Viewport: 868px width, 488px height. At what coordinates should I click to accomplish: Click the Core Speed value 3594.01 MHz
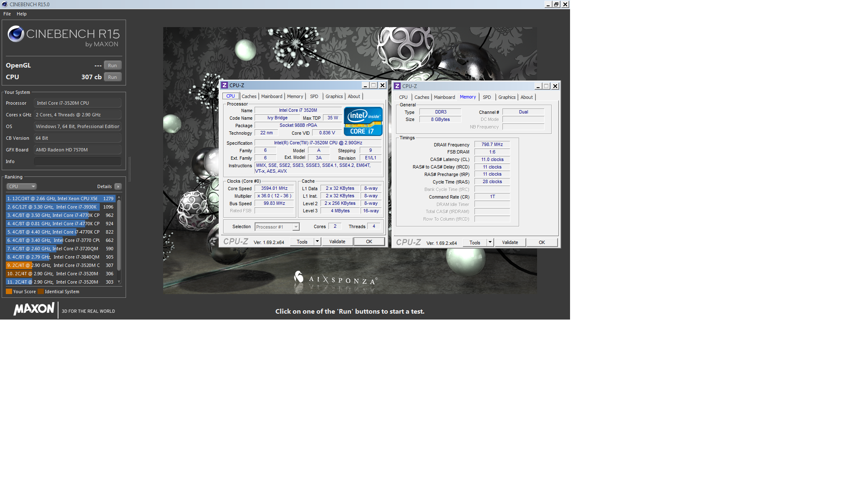[274, 189]
